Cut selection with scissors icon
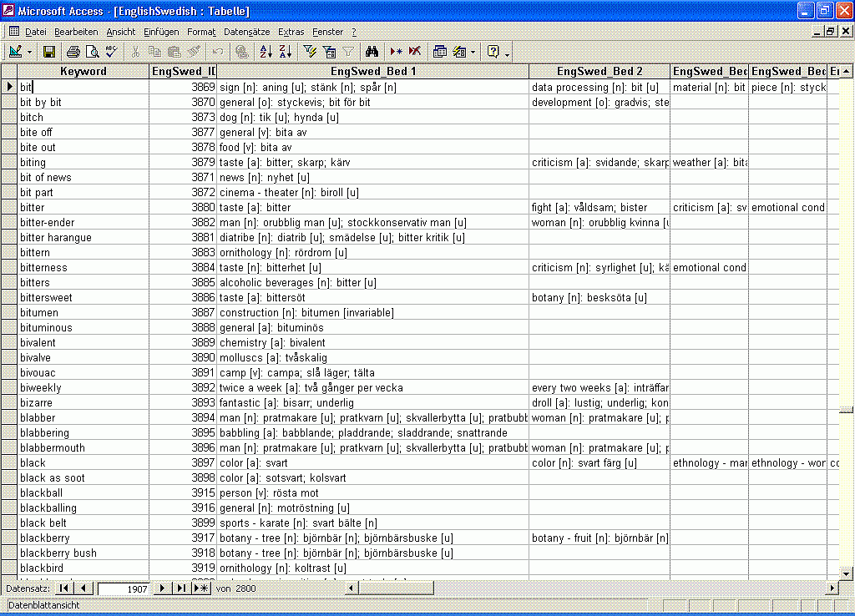855x616 pixels. (135, 52)
